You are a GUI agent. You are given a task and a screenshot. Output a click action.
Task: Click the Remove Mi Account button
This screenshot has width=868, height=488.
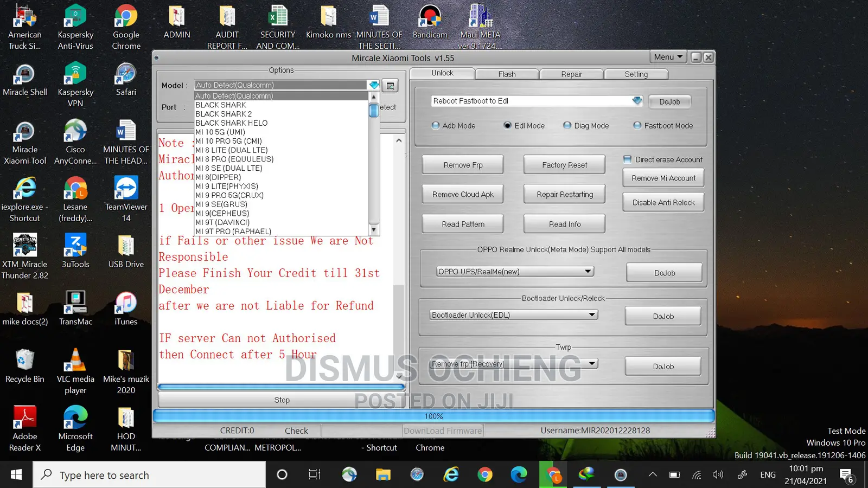tap(663, 178)
